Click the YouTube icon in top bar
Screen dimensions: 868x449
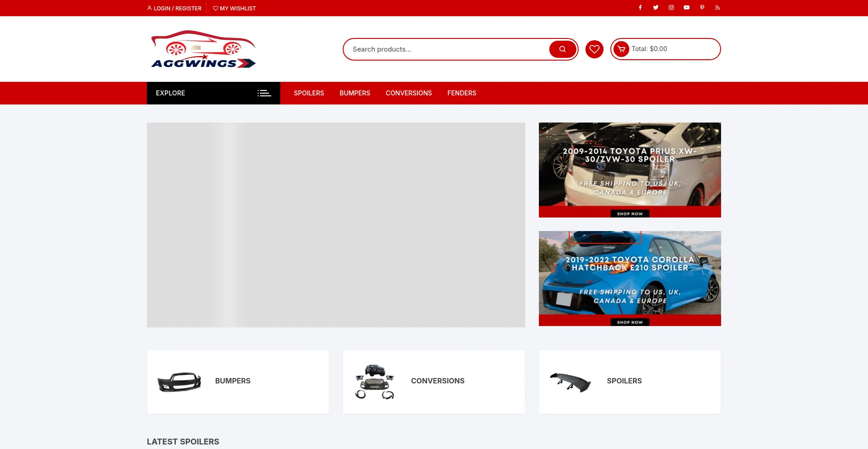point(687,8)
